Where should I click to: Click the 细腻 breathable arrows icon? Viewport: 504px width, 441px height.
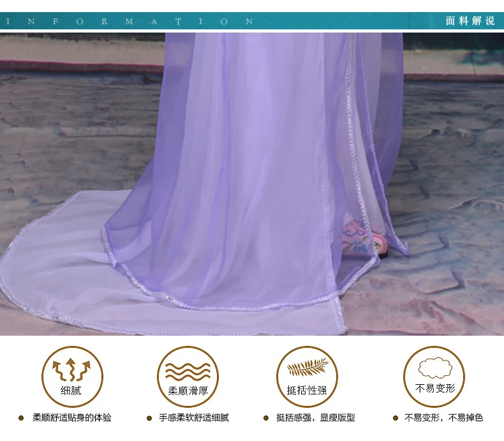[72, 377]
